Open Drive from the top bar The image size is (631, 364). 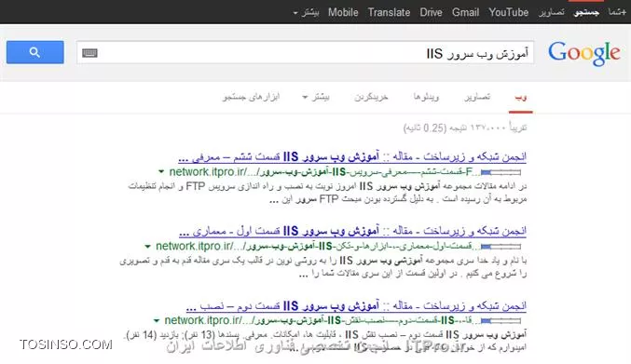point(431,12)
